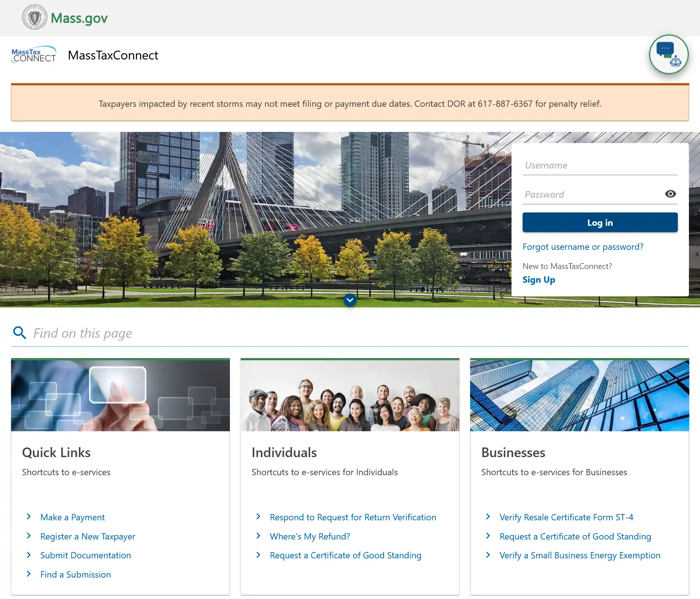Click into the Password field

click(x=592, y=194)
